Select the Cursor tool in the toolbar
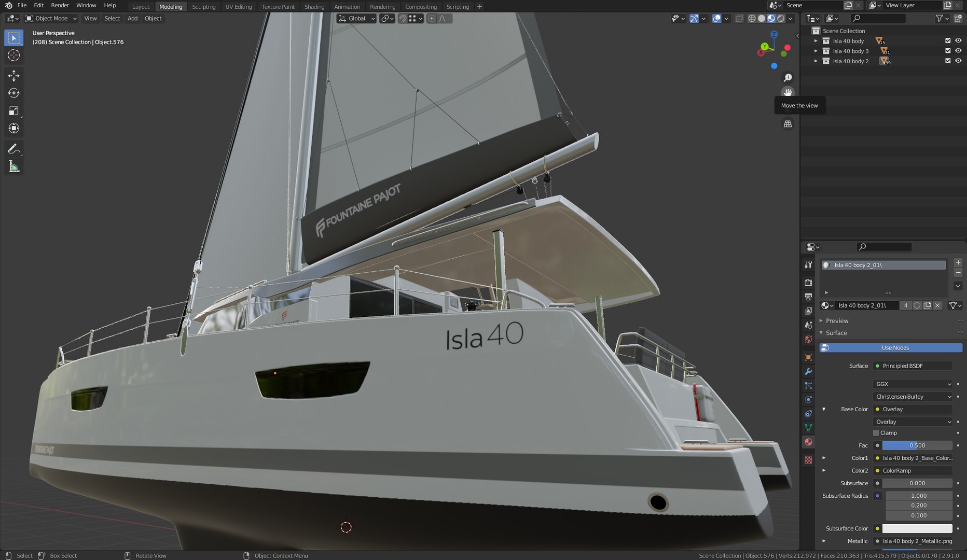The image size is (967, 560). pyautogui.click(x=14, y=55)
